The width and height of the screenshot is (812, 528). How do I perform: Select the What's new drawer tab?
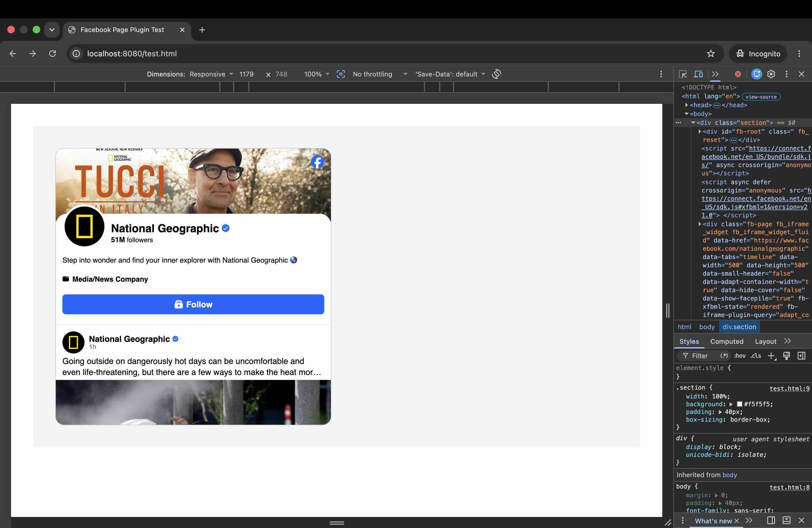pos(713,521)
